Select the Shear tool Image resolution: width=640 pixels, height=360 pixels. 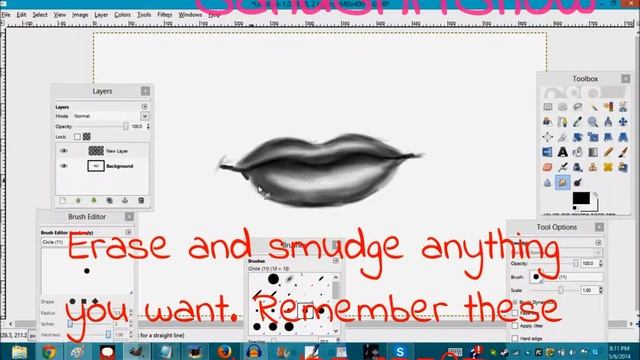pos(608,137)
